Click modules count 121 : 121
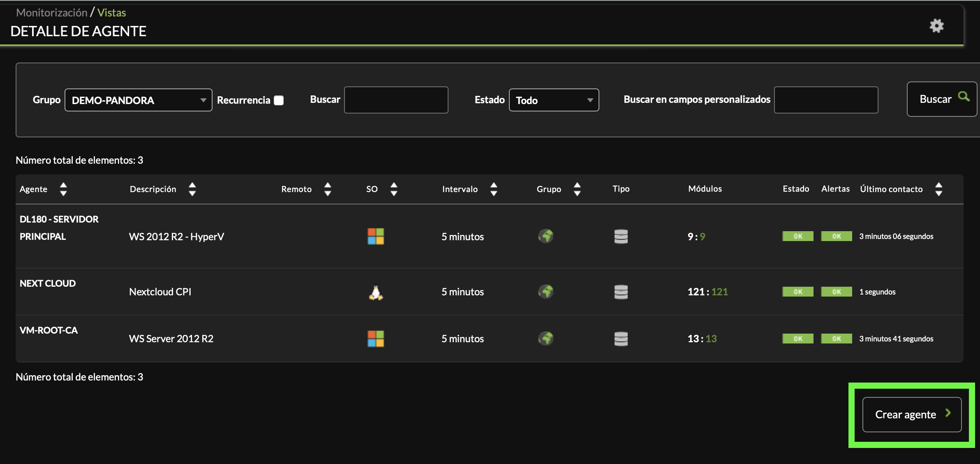 pyautogui.click(x=707, y=292)
